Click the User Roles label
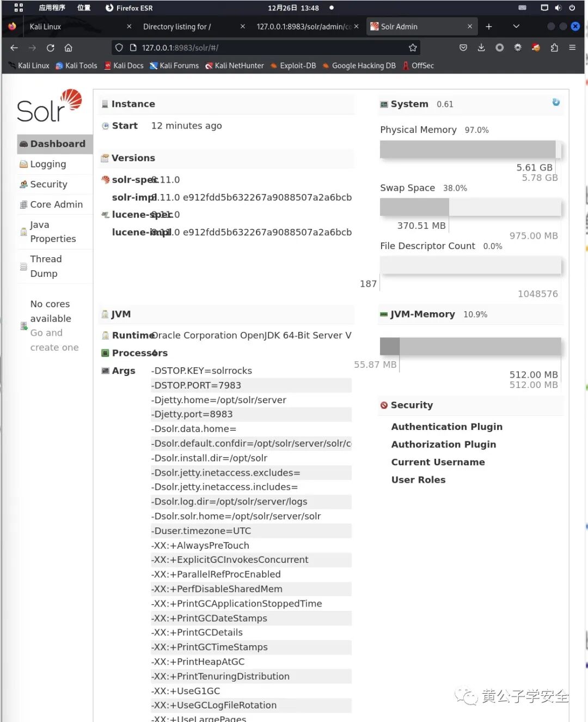Image resolution: width=588 pixels, height=722 pixels. point(418,480)
